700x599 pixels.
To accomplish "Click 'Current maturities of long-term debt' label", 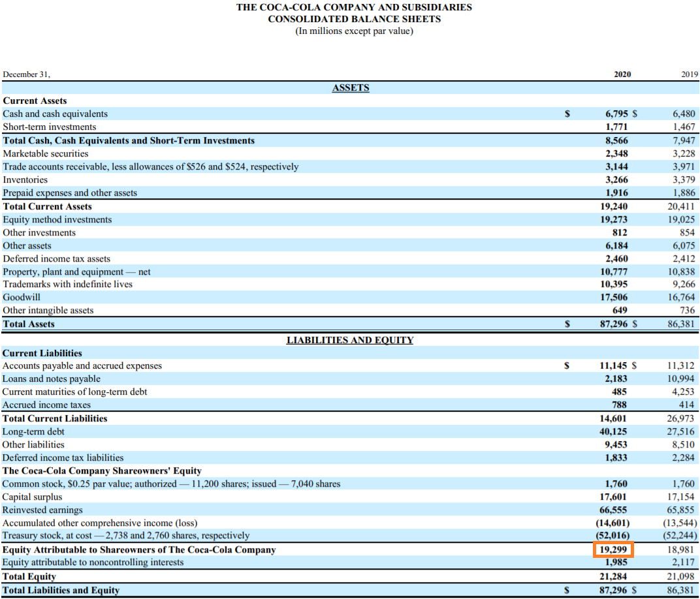I will pyautogui.click(x=74, y=392).
